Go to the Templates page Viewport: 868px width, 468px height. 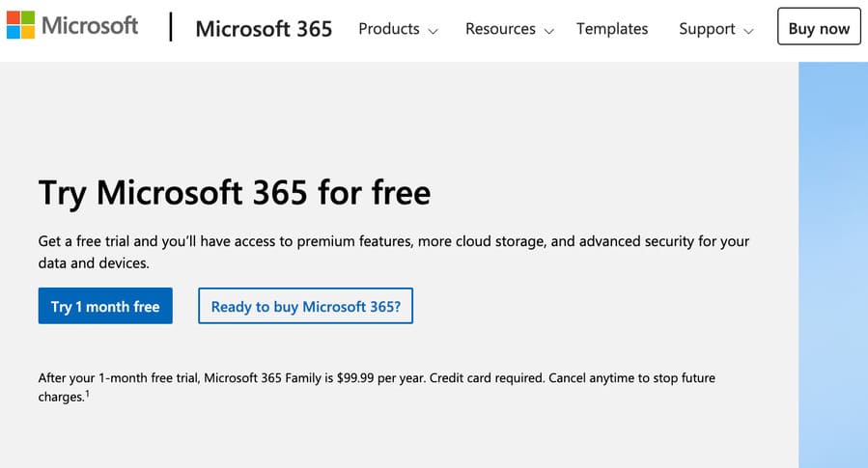pos(612,29)
